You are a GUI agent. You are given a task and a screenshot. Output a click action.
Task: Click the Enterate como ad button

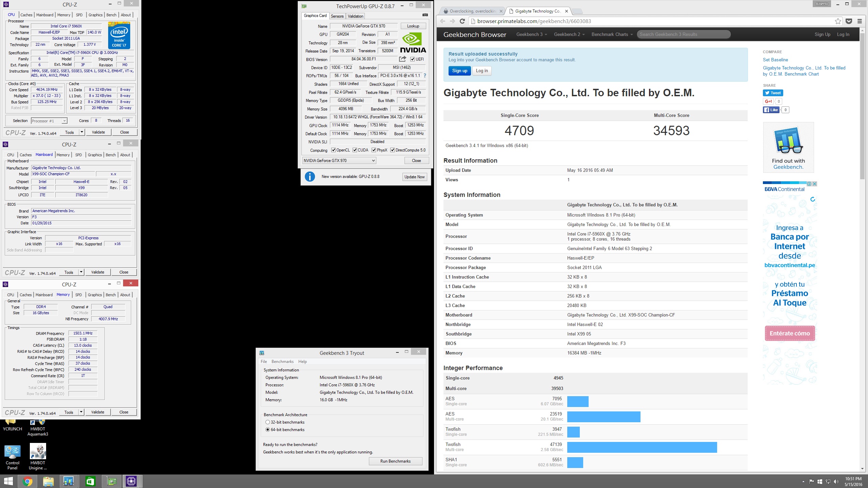point(790,333)
